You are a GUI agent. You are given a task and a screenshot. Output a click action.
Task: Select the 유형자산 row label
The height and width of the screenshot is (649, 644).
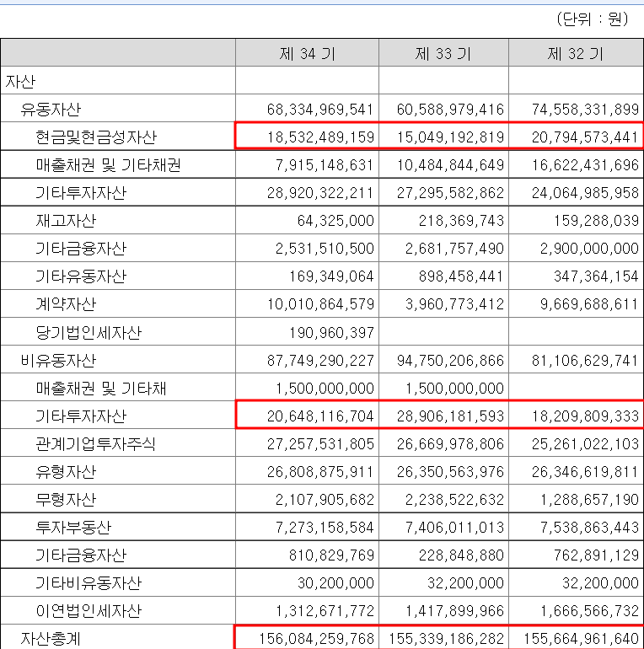66,472
